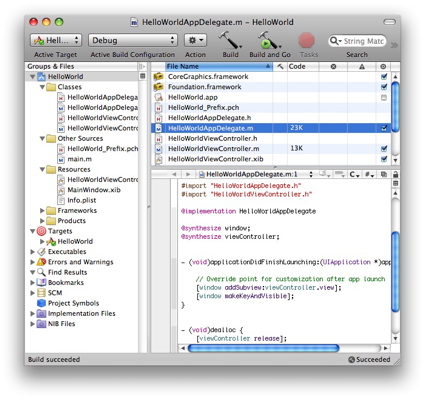Image resolution: width=425 pixels, height=399 pixels.
Task: Collapse the Classes folder
Action: point(42,87)
